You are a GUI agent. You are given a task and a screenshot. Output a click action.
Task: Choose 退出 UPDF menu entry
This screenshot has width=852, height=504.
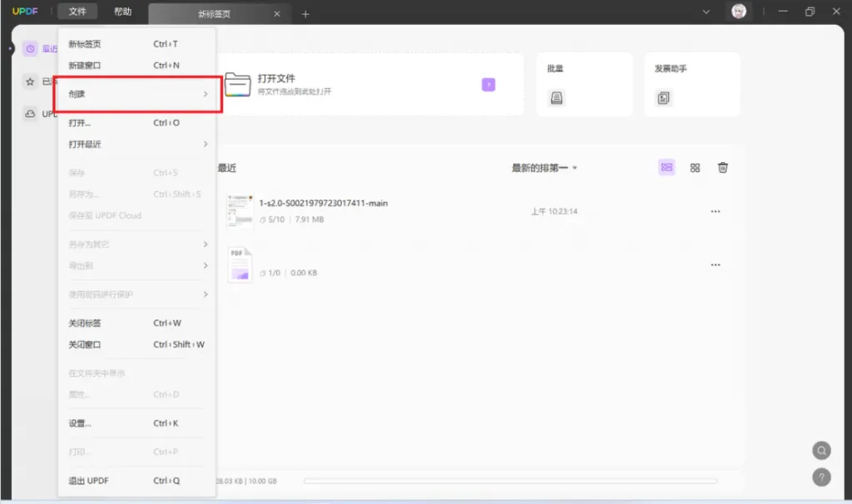tap(137, 481)
